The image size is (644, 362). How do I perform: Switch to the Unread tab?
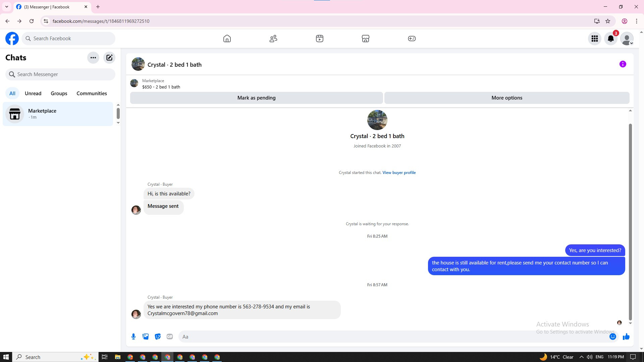(x=33, y=94)
